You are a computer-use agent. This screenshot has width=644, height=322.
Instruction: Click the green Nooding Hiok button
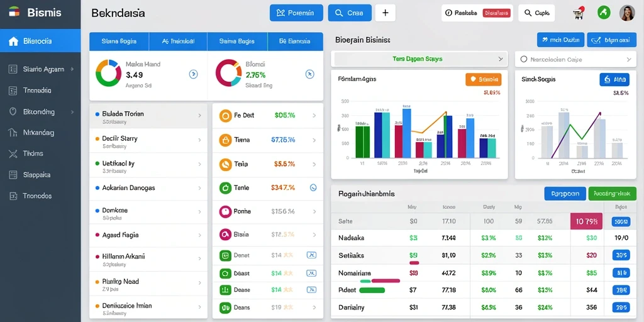click(x=609, y=194)
